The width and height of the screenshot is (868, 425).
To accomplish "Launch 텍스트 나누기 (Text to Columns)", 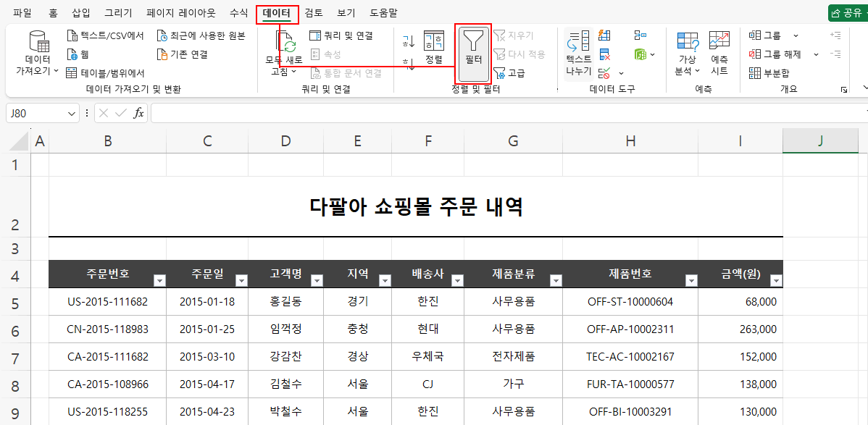I will pyautogui.click(x=578, y=54).
